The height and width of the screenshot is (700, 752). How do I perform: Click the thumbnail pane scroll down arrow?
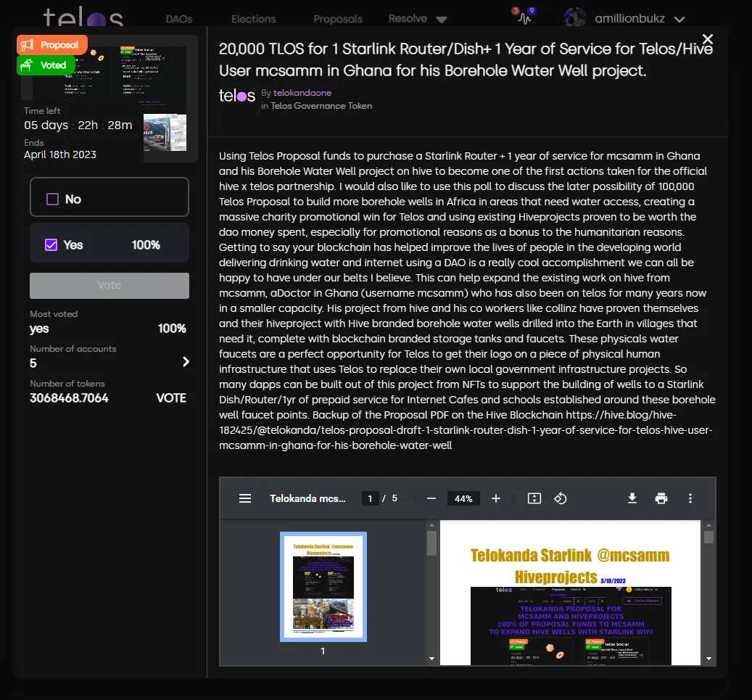coord(431,659)
